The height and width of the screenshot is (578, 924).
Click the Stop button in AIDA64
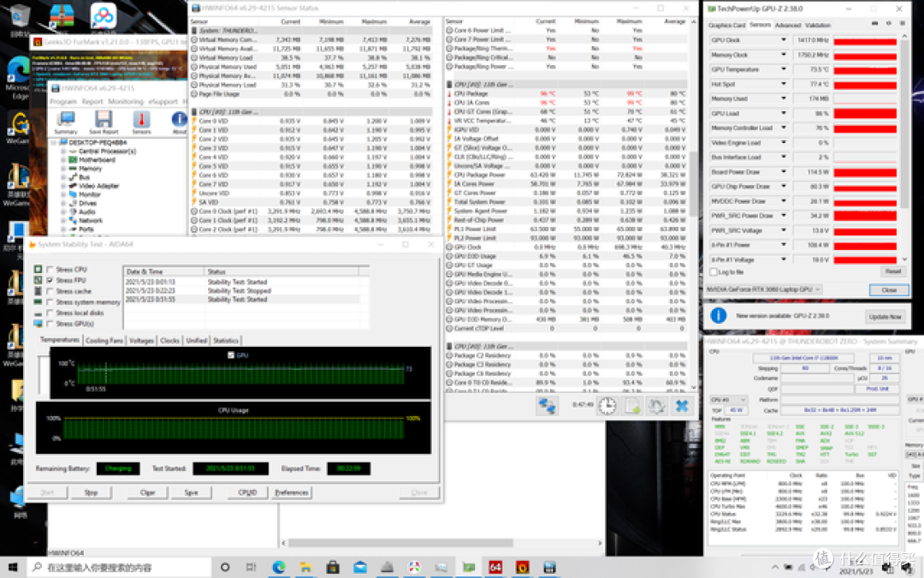(x=91, y=492)
